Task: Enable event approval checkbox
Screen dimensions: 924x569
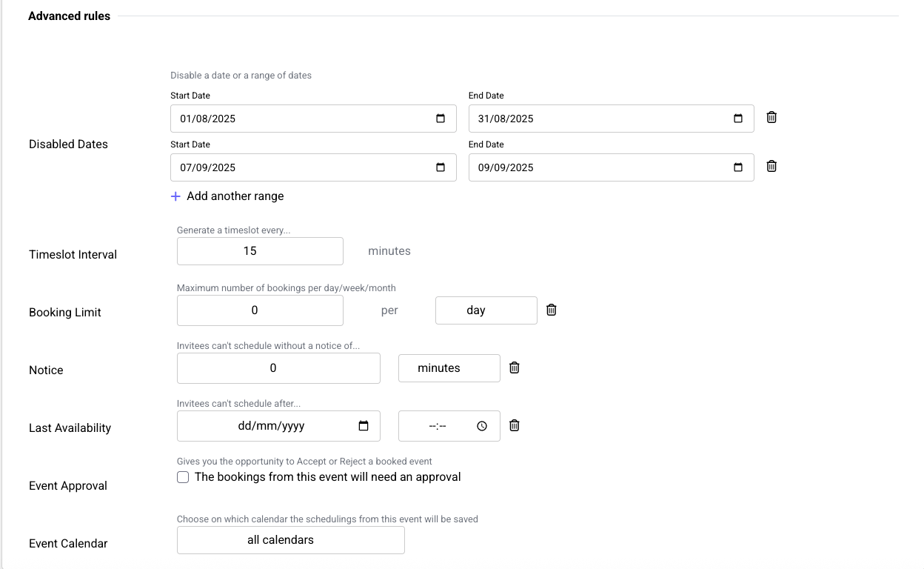Action: pyautogui.click(x=183, y=477)
